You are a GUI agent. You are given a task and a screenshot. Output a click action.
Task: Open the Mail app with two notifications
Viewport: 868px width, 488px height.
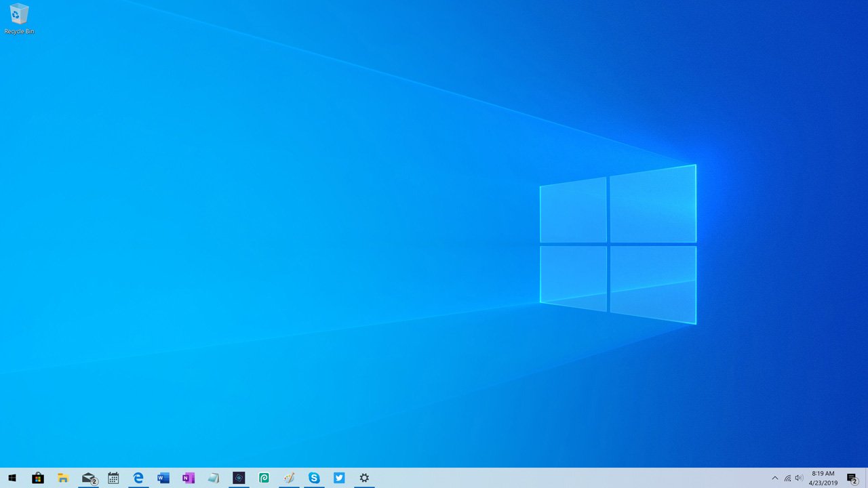87,478
